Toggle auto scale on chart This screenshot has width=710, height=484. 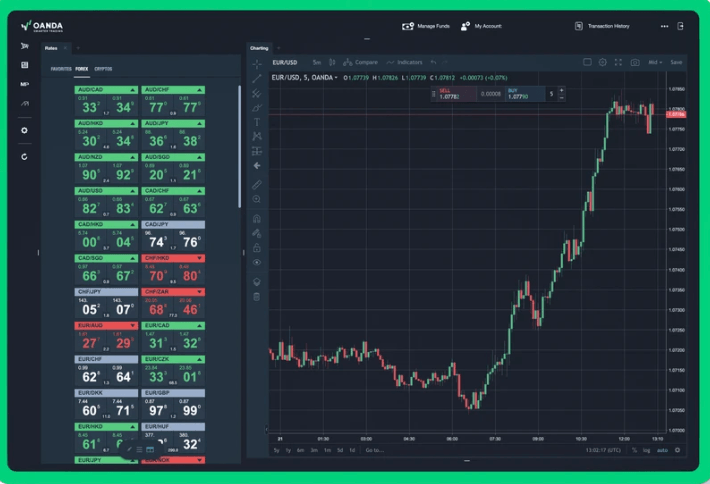pyautogui.click(x=662, y=450)
